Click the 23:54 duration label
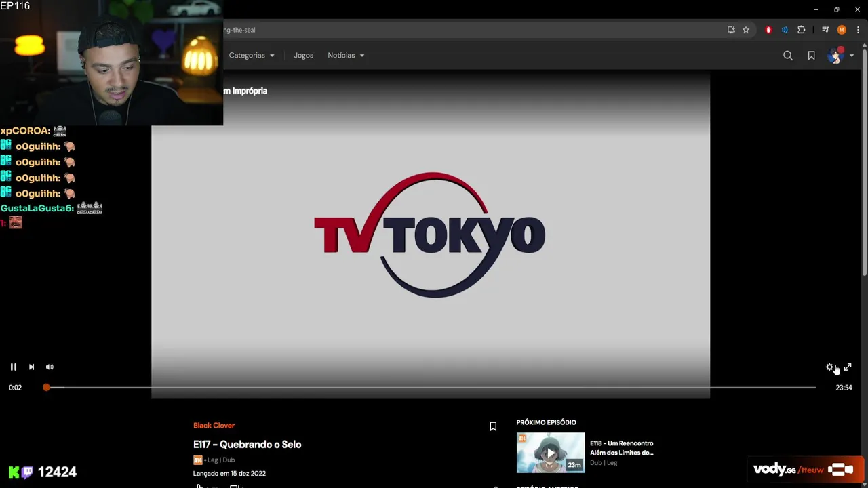 click(844, 388)
